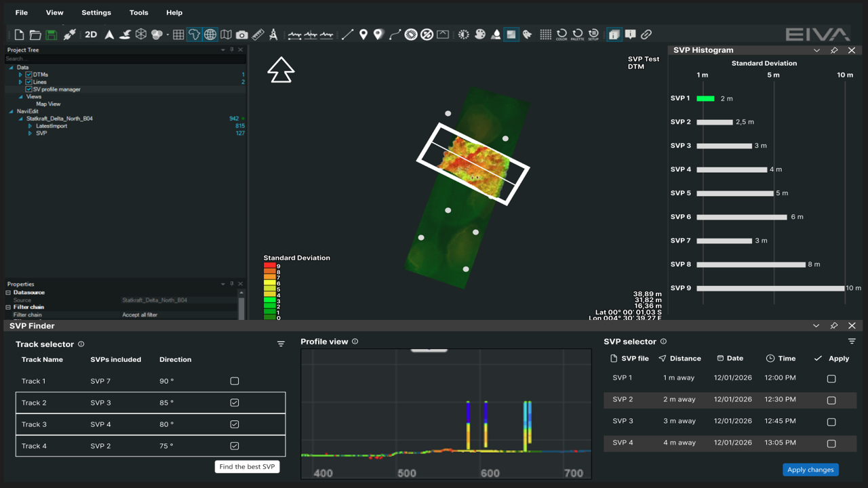Click the red 9 legend color swatch
The width and height of the screenshot is (868, 488).
[269, 266]
